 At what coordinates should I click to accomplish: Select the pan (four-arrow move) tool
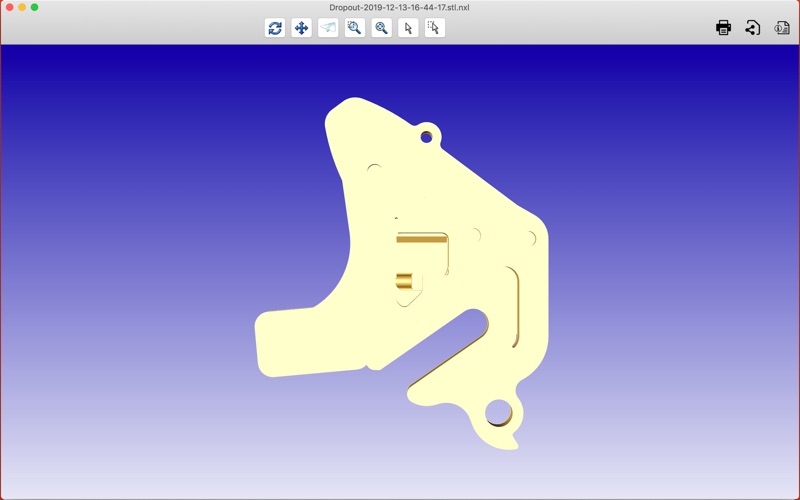coord(302,28)
